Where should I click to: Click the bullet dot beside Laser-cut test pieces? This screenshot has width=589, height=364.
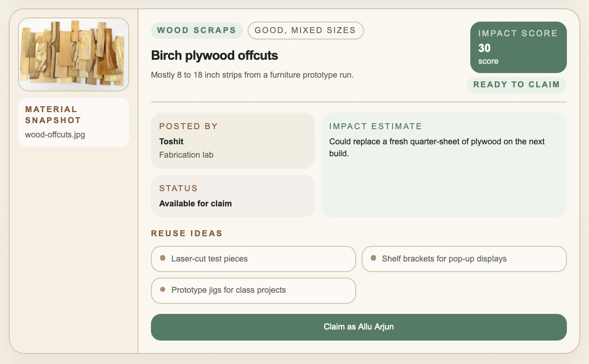162,258
